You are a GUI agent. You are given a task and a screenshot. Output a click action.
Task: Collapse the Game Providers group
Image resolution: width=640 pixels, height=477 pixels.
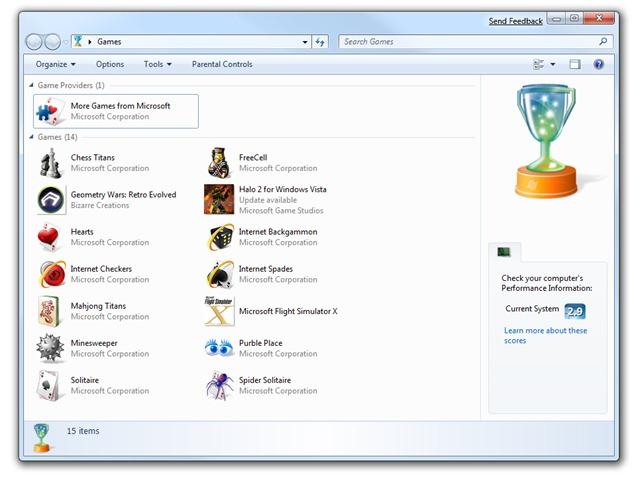[x=31, y=86]
